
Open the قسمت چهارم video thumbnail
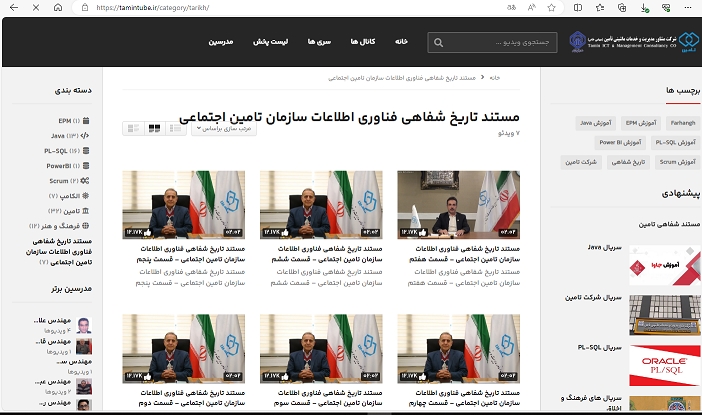coord(458,349)
